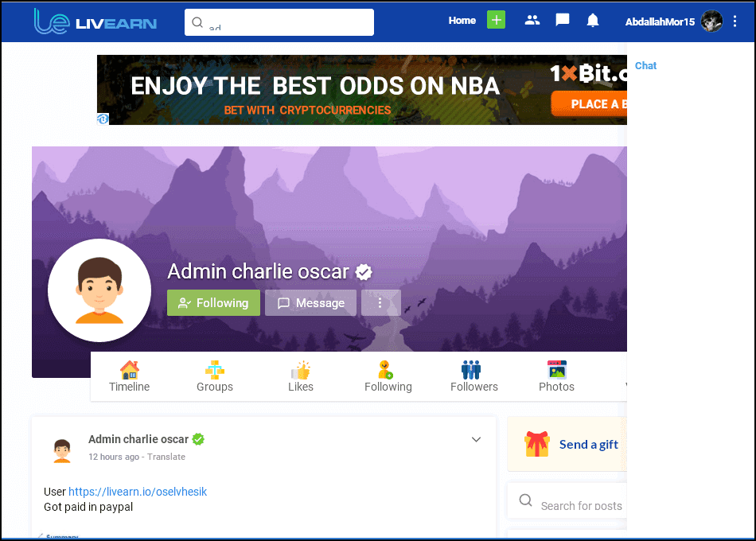Open notifications bell icon

[593, 20]
